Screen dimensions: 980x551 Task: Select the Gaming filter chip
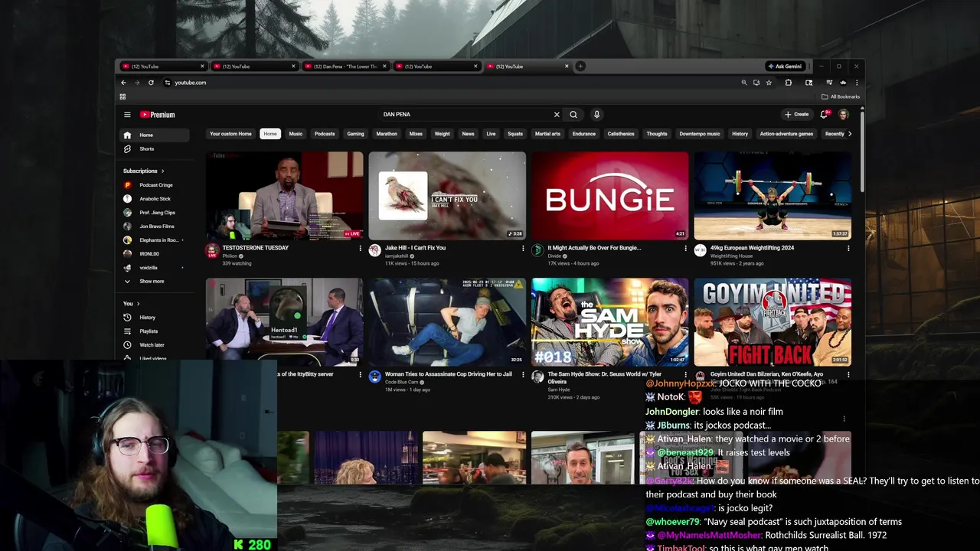355,134
